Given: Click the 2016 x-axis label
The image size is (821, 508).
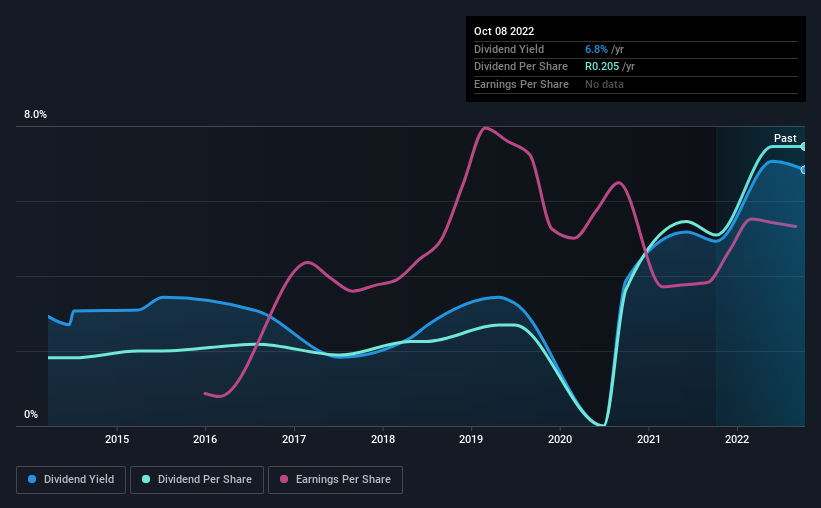Looking at the screenshot, I should [205, 439].
